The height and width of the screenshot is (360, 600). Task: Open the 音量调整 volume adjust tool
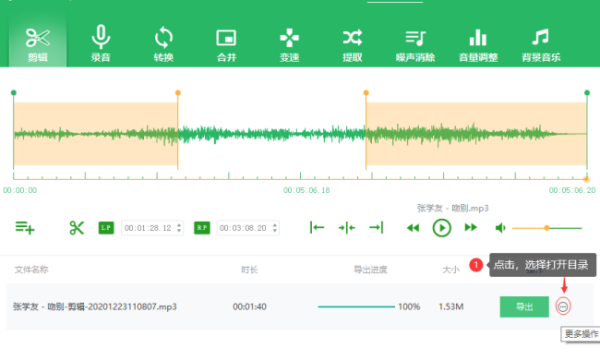(x=478, y=45)
